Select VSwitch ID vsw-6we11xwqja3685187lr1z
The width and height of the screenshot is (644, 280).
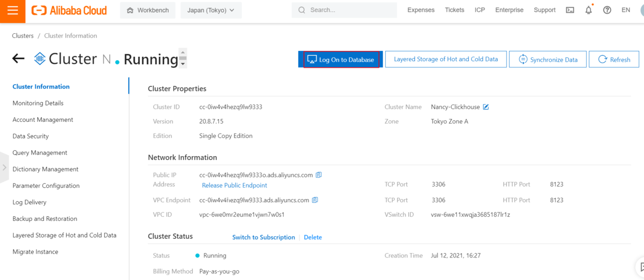[471, 215]
